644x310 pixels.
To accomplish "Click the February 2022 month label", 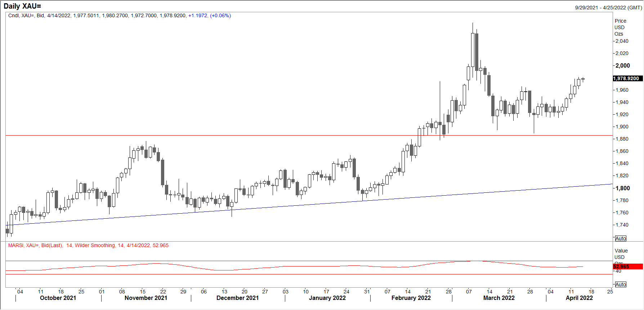I will coord(411,298).
